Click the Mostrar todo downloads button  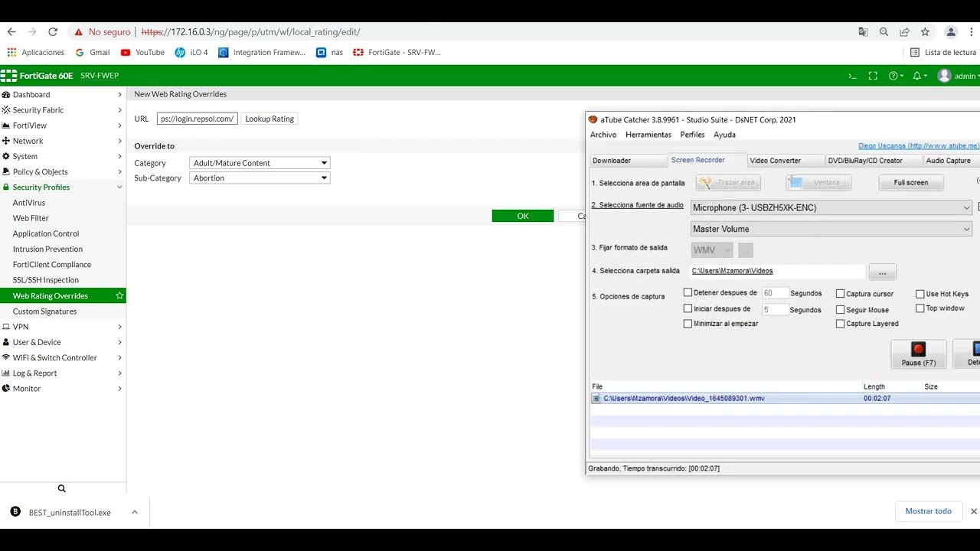(x=928, y=511)
